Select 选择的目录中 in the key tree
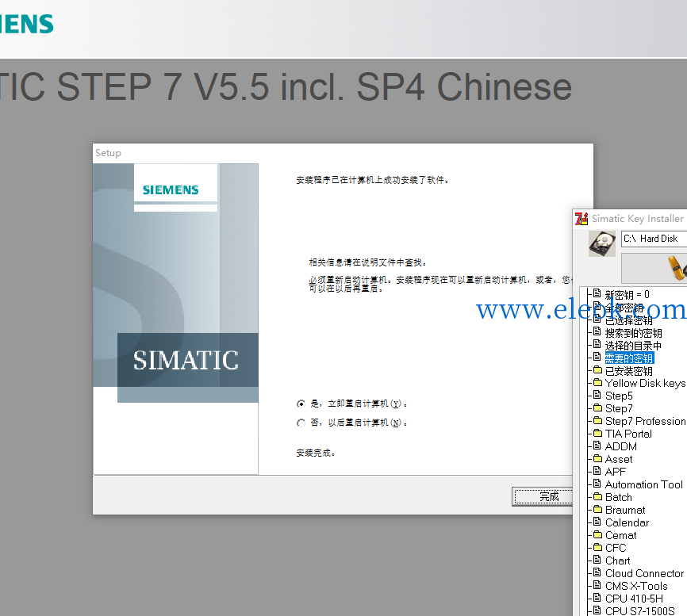 (x=633, y=346)
